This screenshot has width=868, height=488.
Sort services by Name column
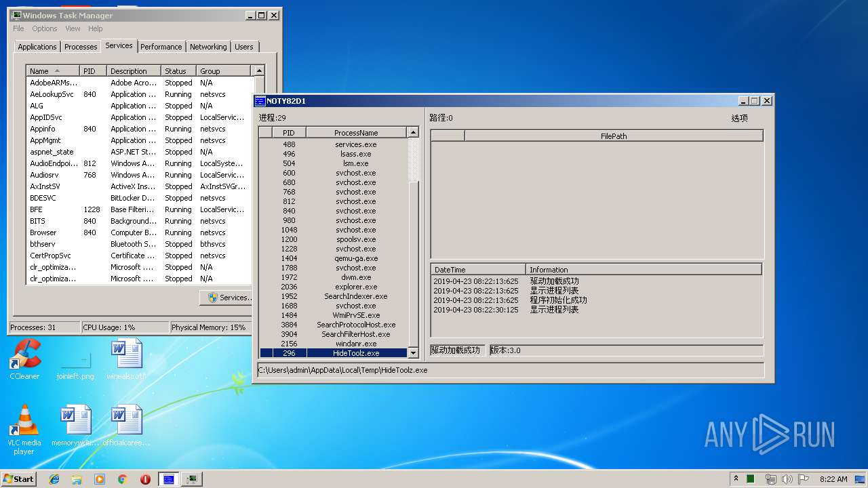pyautogui.click(x=53, y=71)
